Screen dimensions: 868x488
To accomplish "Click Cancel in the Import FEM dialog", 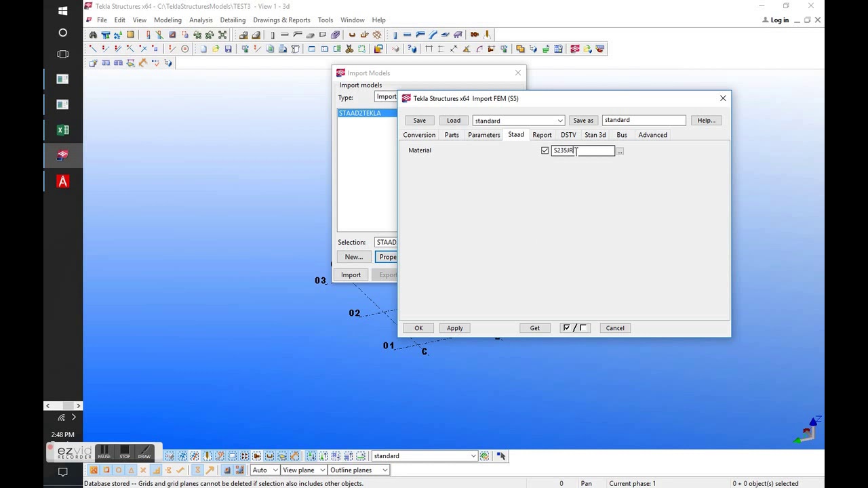I will [x=615, y=328].
